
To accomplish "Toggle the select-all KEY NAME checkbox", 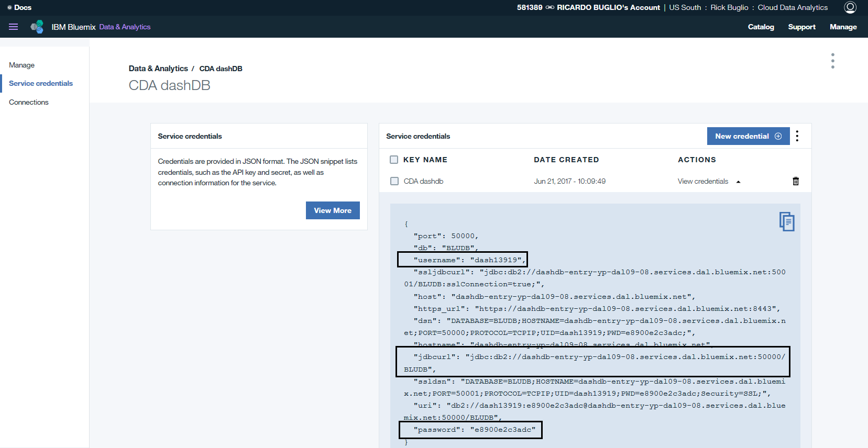I will (x=394, y=160).
